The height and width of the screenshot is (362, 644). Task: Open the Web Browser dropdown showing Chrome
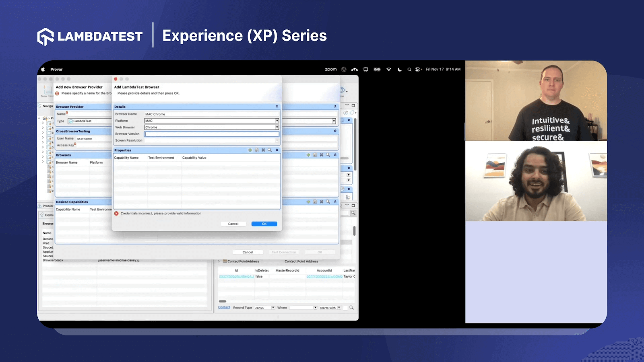(x=277, y=127)
